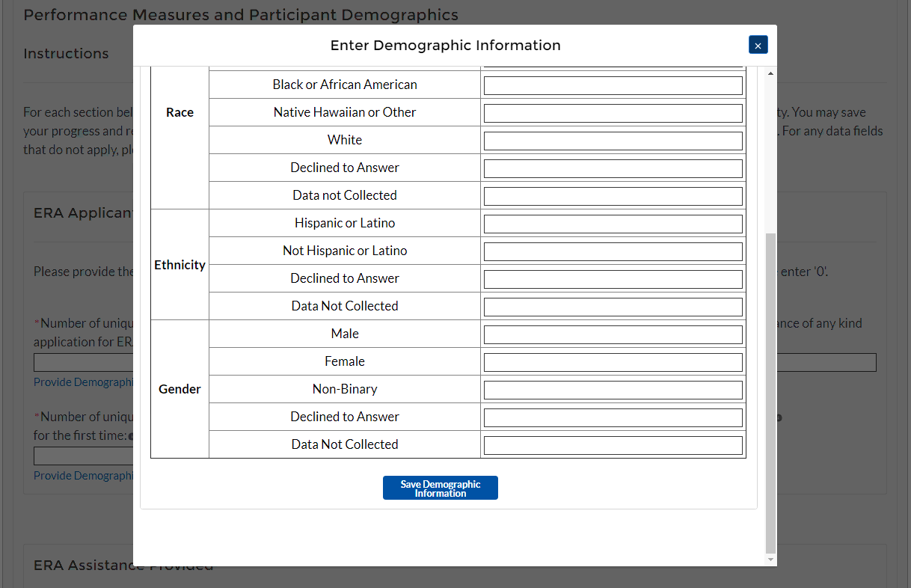The width and height of the screenshot is (911, 588).
Task: Click the dialog title Enter Demographic Information
Action: (445, 46)
